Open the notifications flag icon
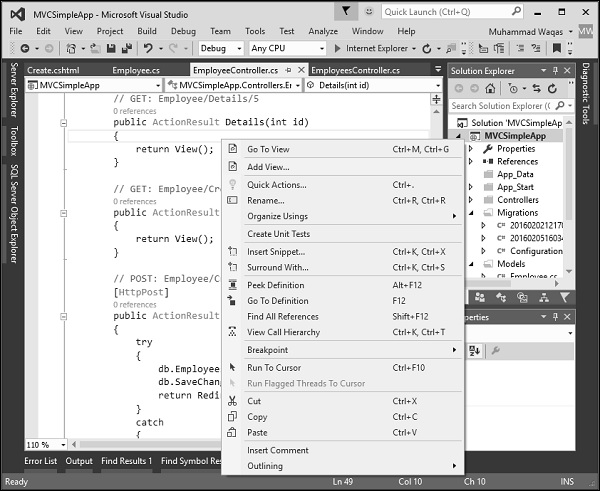Viewport: 600px width, 491px height. point(345,11)
